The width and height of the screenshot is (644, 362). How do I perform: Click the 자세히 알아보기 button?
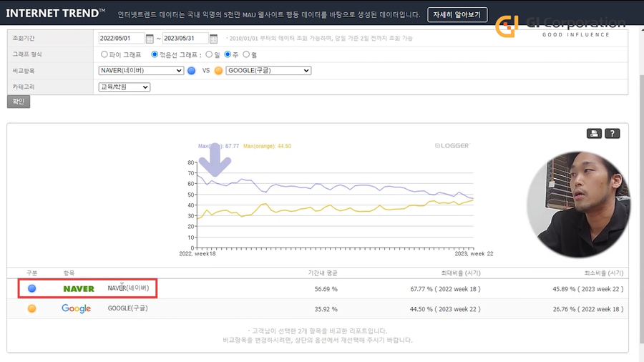click(457, 15)
